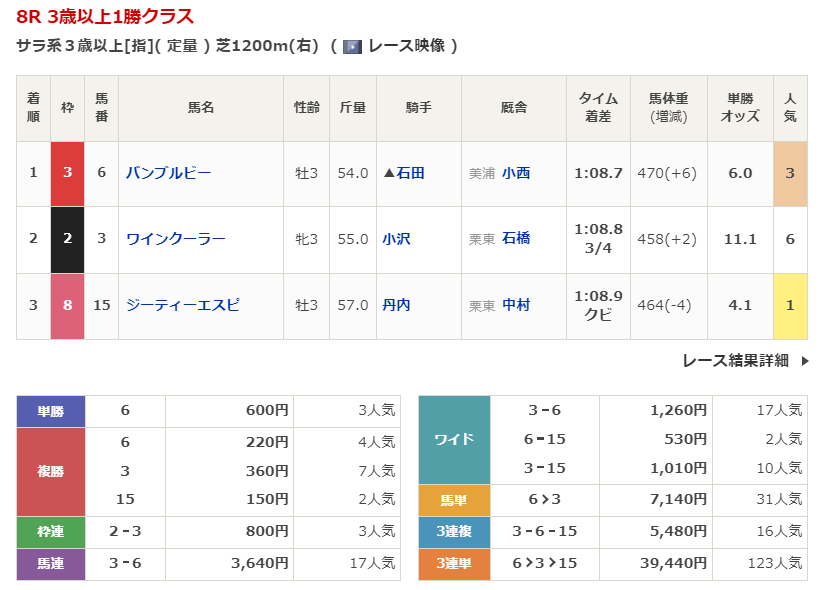Open trainer 中村 page
This screenshot has width=824, height=590.
click(x=516, y=305)
